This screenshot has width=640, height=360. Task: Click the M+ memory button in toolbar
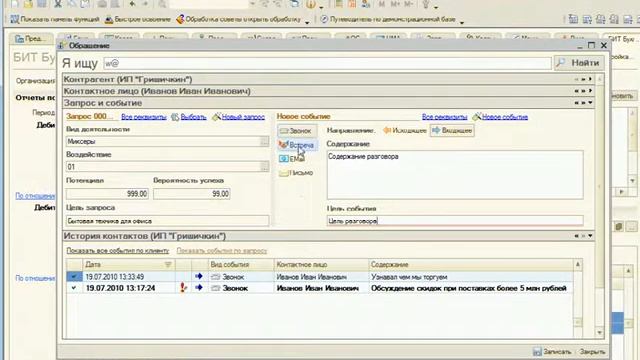click(x=395, y=4)
